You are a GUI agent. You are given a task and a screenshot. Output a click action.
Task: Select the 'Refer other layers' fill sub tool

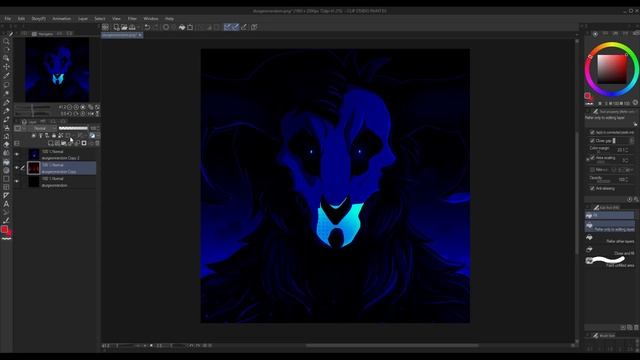[610, 239]
